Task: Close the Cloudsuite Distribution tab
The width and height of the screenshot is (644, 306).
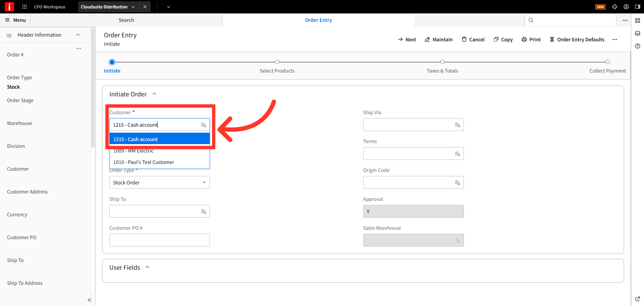Action: coord(145,7)
